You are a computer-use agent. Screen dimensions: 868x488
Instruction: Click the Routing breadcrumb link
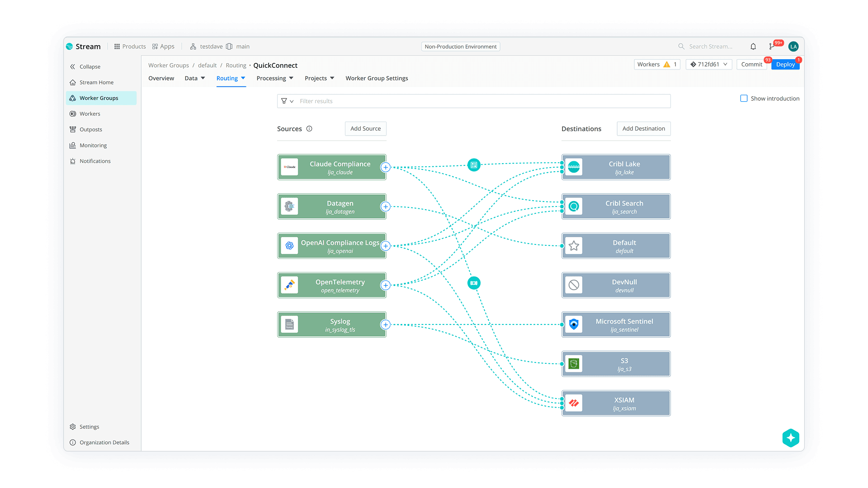(236, 66)
